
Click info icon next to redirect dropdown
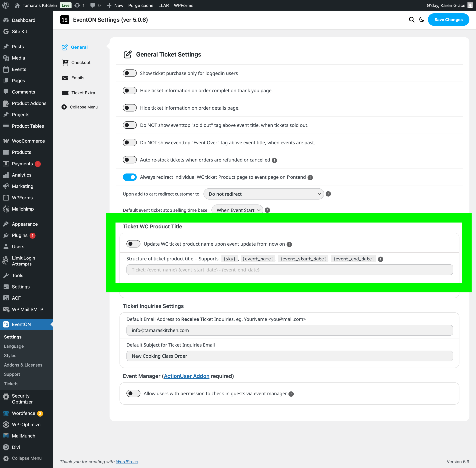[328, 194]
